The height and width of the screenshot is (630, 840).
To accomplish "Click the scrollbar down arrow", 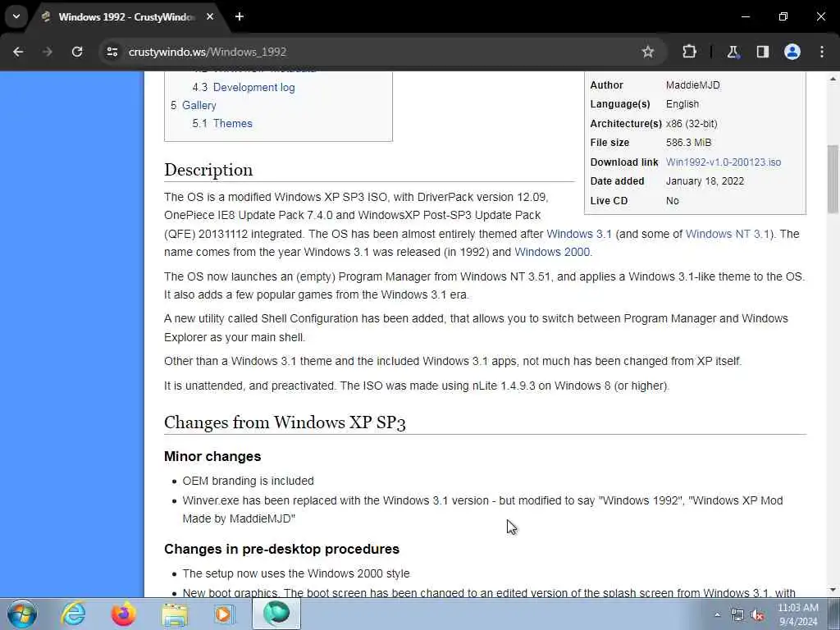I will click(833, 591).
